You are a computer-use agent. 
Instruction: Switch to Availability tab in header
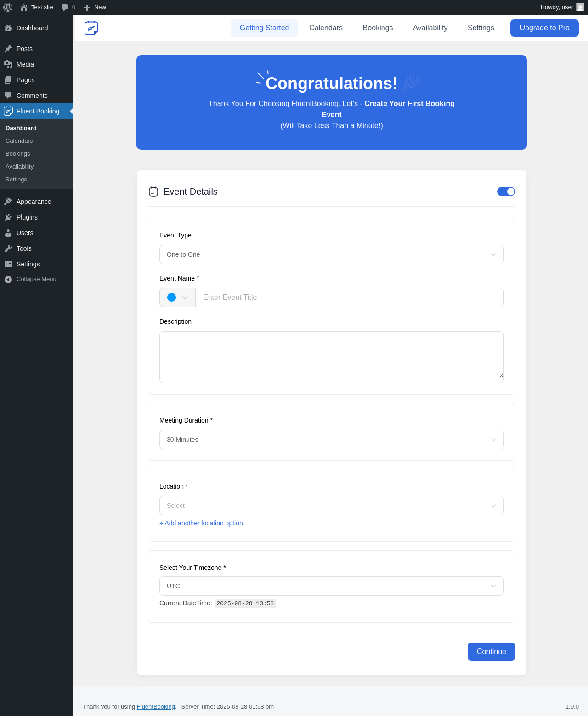coord(430,28)
